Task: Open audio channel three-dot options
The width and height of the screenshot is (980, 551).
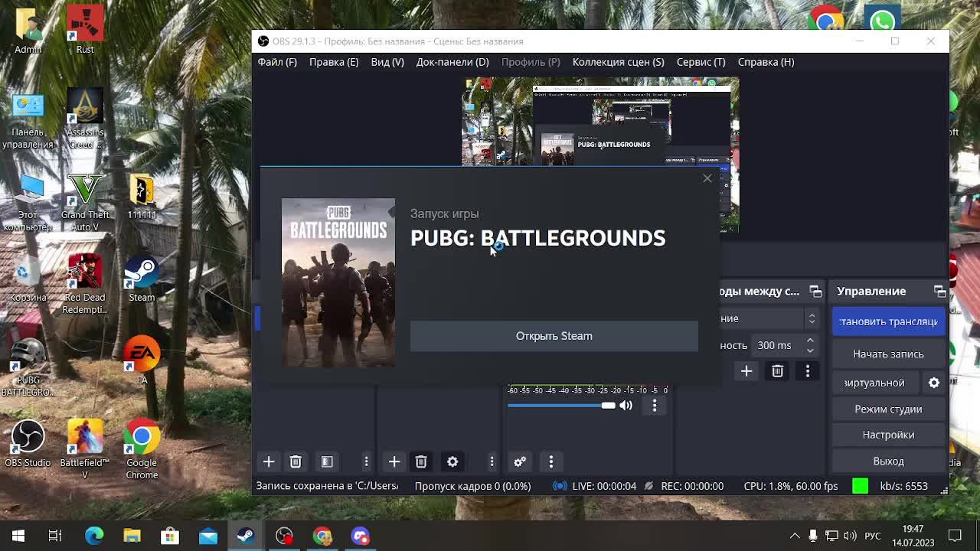Action: 655,405
